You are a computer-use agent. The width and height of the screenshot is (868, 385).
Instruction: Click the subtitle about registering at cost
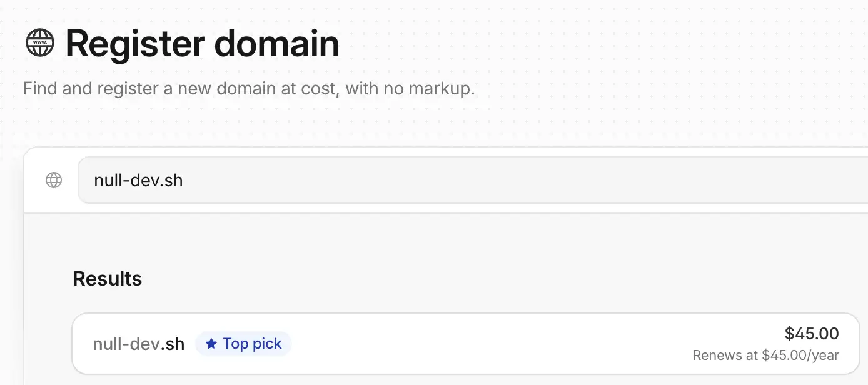coord(249,88)
